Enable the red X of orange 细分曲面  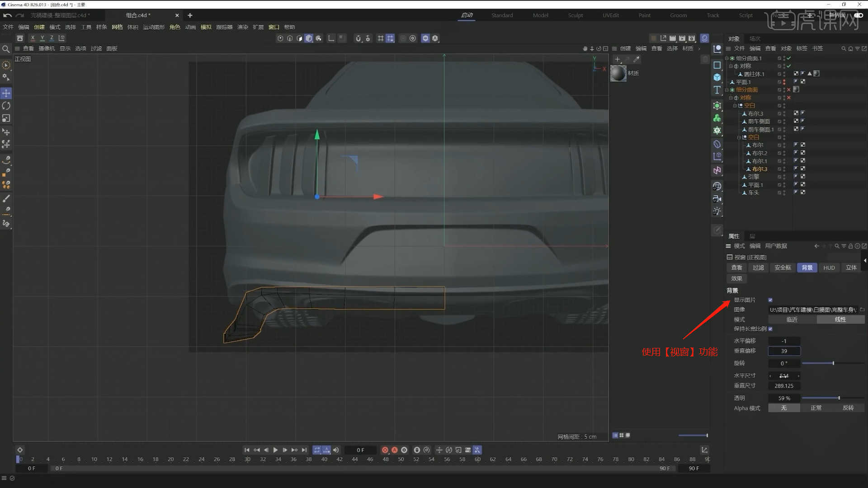click(789, 90)
